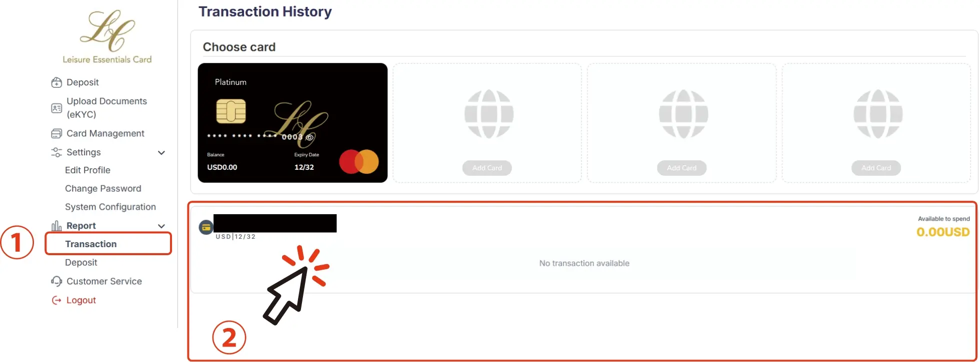The image size is (980, 362).
Task: Click the Deposit wallet icon in sidebar
Action: coord(56,82)
